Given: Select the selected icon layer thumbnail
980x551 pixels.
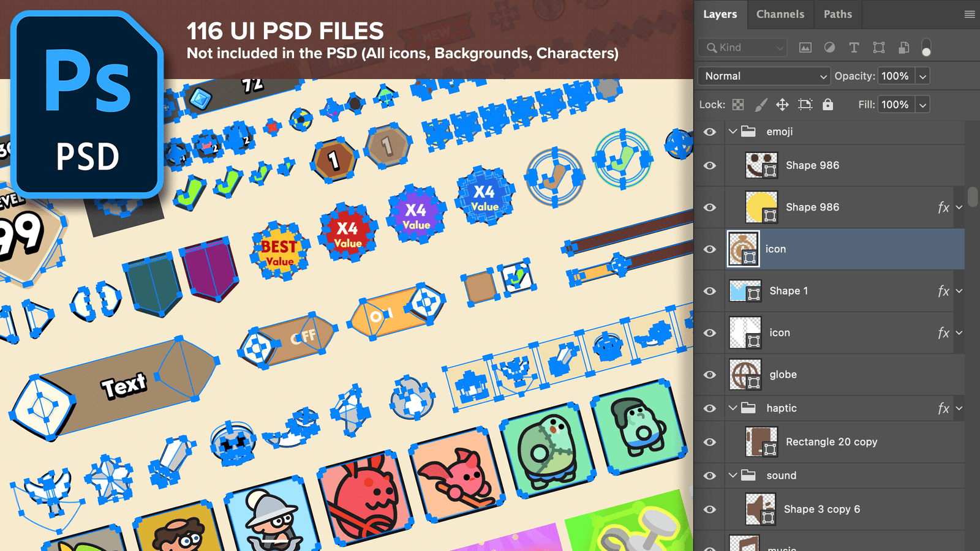Looking at the screenshot, I should coord(744,249).
